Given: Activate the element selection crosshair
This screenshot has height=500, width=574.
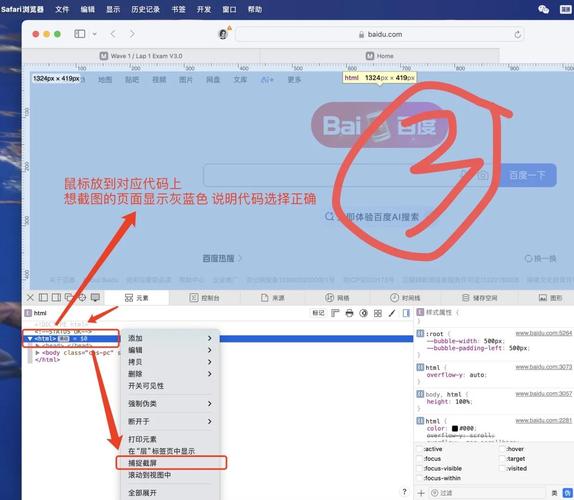Looking at the screenshot, I should [x=82, y=298].
